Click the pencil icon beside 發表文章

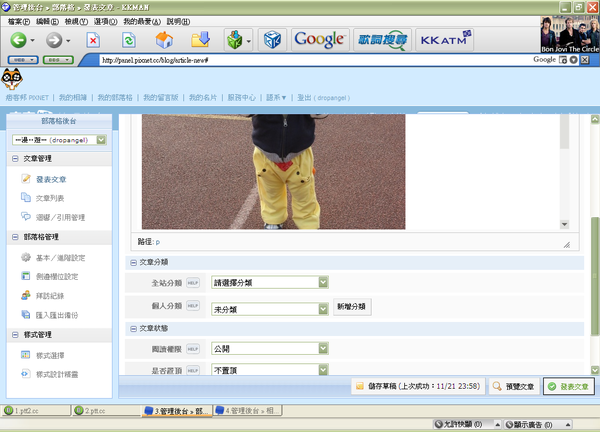(x=26, y=179)
